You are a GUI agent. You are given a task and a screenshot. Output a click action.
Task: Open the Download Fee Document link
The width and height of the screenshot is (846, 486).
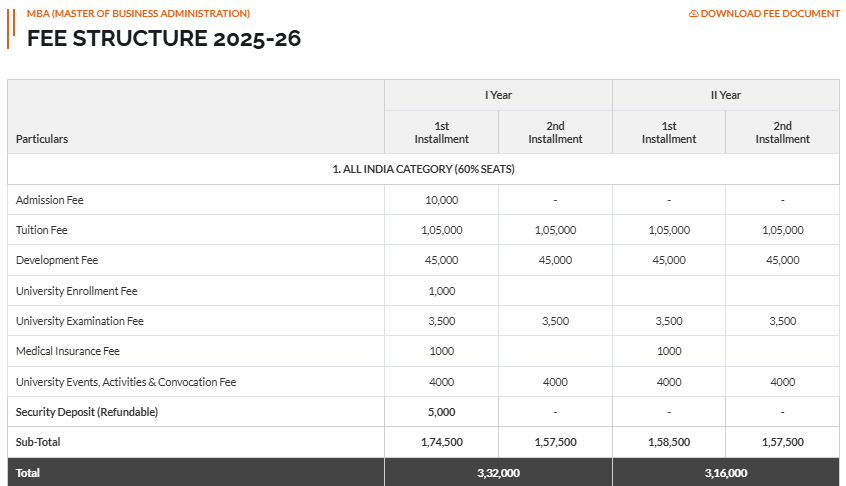770,14
